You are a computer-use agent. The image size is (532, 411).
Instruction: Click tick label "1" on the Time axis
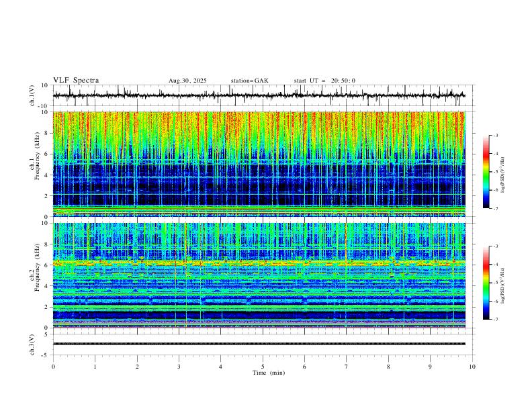point(95,367)
